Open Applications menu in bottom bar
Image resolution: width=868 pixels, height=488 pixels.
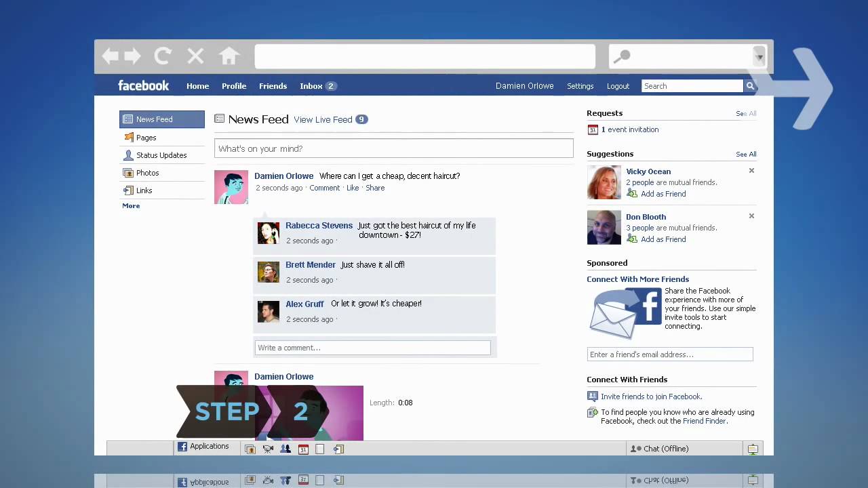[203, 447]
